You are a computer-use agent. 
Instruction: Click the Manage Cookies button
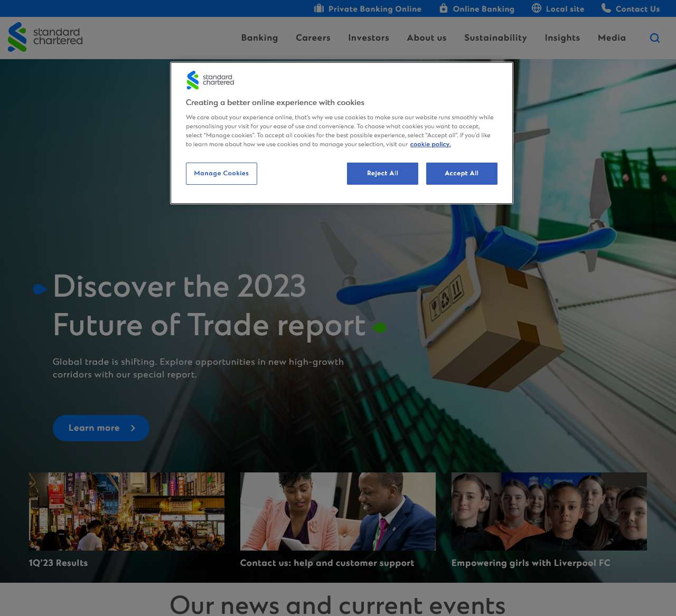tap(221, 174)
